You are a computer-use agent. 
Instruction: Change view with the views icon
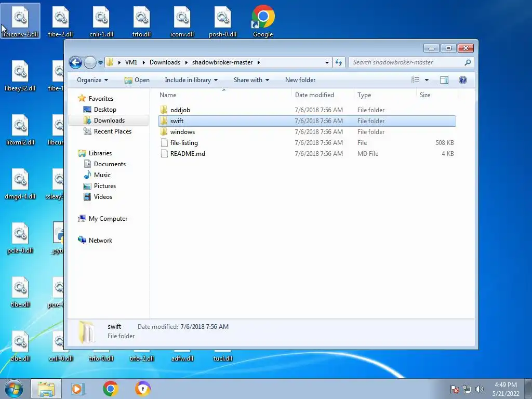tap(416, 80)
